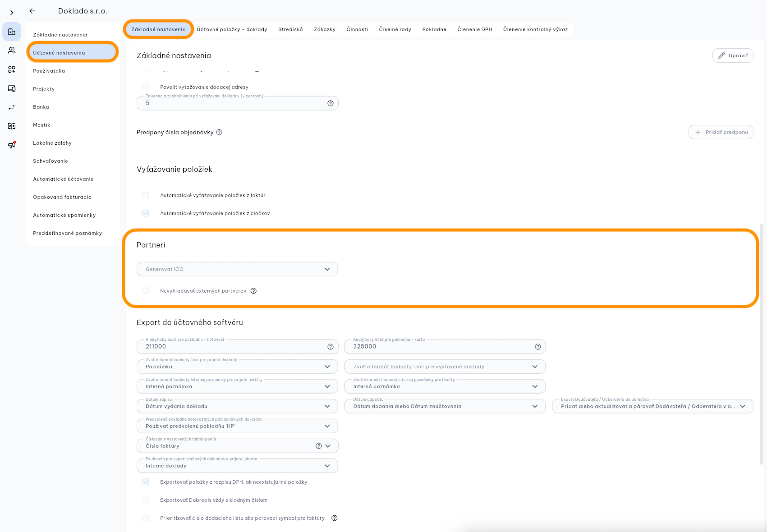Image resolution: width=767 pixels, height=532 pixels.
Task: Open the open-book icon in the sidebar
Action: 12,126
